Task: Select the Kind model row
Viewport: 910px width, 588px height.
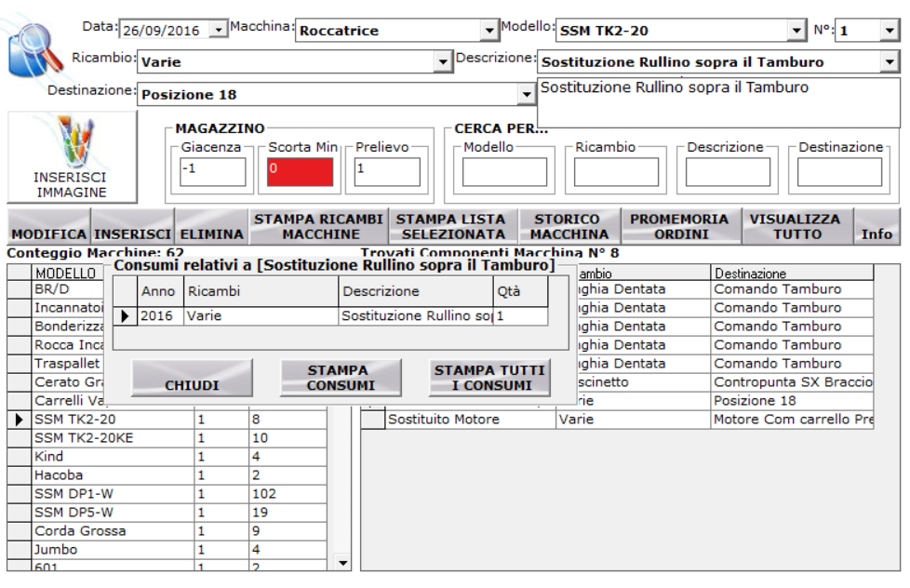Action: (x=167, y=456)
